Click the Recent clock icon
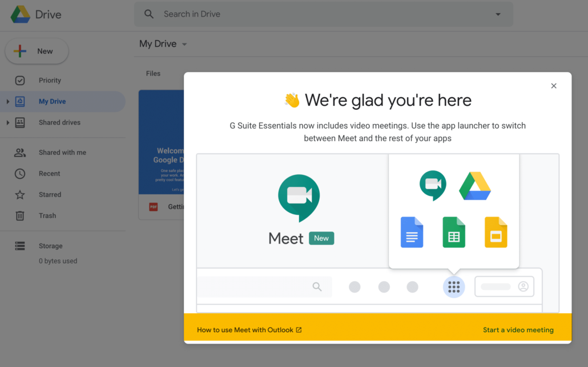 [x=20, y=174]
